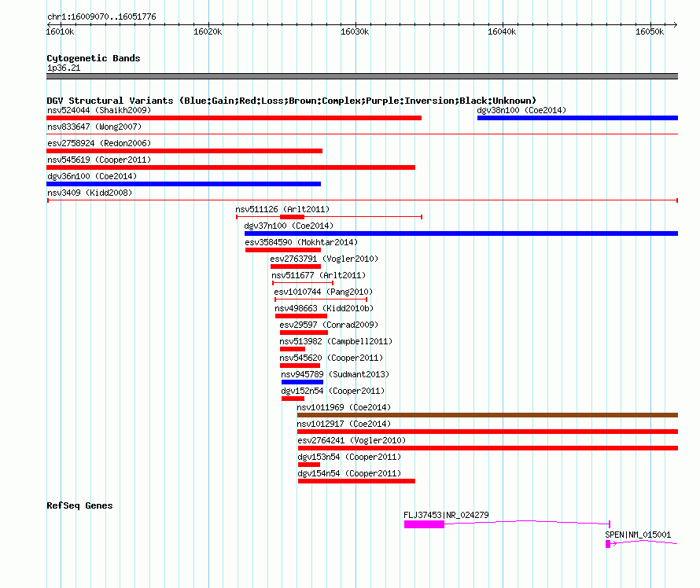Viewport: 700px width, 588px height.
Task: Select the red dgv154n54 loss bar
Action: tap(357, 481)
